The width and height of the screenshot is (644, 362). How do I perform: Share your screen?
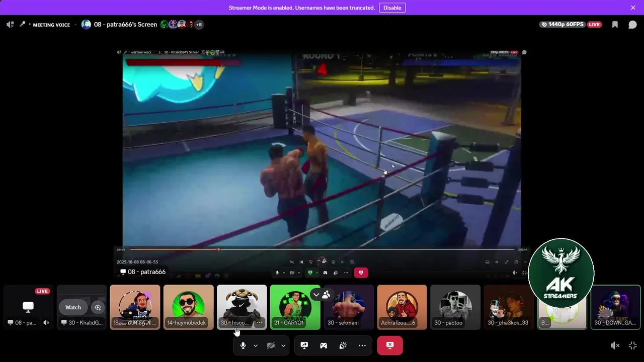[304, 345]
